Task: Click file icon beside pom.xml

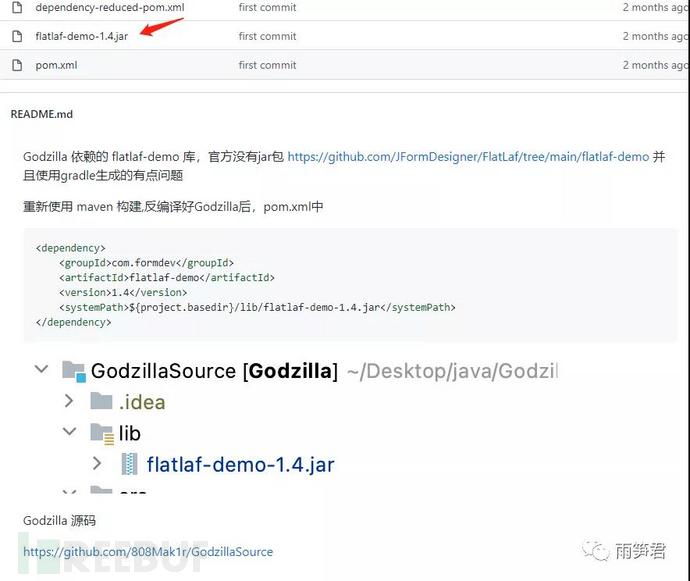Action: [x=17, y=65]
